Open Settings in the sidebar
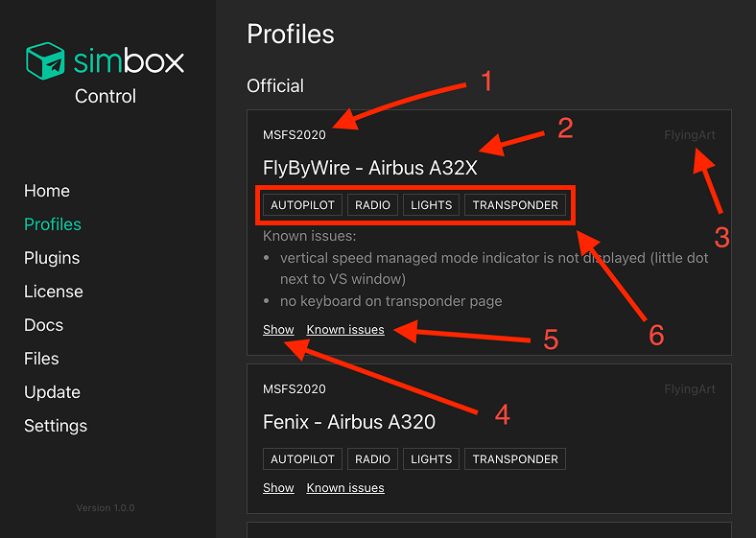Screen dimensions: 756x538 tap(56, 426)
